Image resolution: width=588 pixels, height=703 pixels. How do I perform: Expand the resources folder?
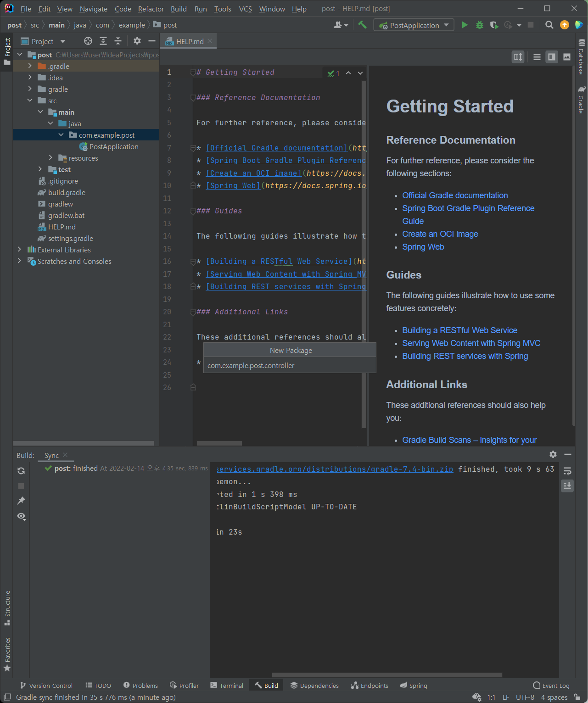coord(50,158)
